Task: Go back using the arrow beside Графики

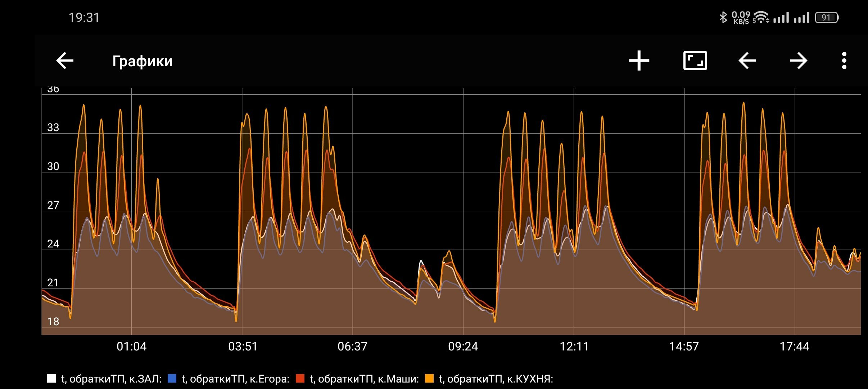Action: (65, 61)
